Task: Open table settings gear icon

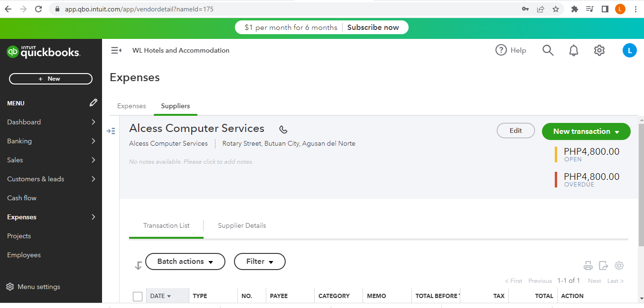Action: click(619, 266)
